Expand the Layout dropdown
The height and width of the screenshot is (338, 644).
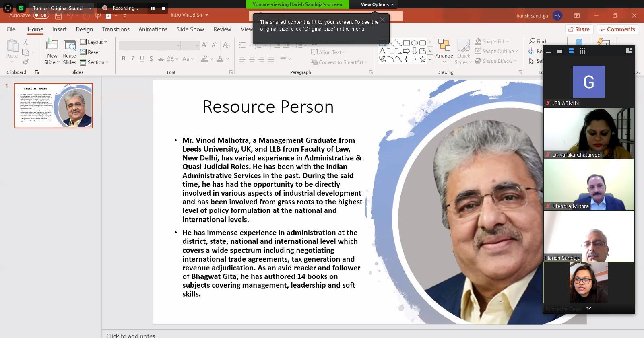point(94,42)
